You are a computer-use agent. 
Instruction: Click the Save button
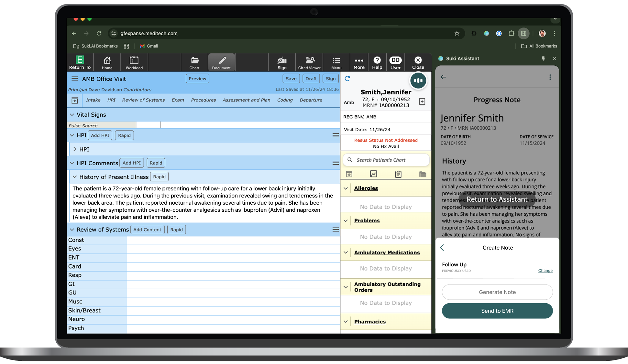click(x=291, y=79)
